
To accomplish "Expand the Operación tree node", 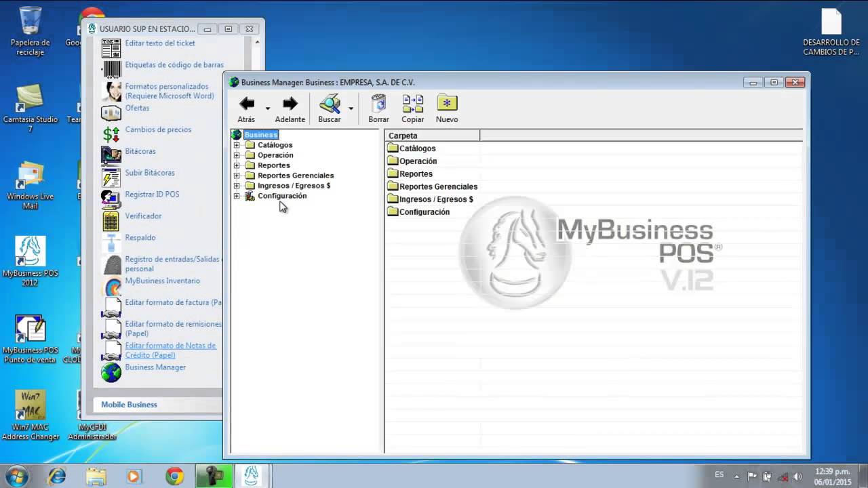I will tap(237, 155).
